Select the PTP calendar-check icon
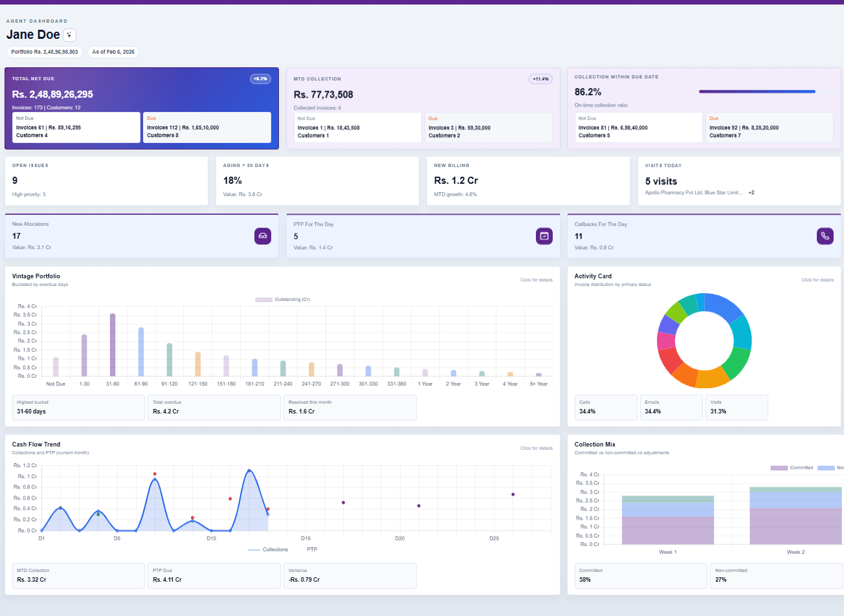 pos(544,236)
